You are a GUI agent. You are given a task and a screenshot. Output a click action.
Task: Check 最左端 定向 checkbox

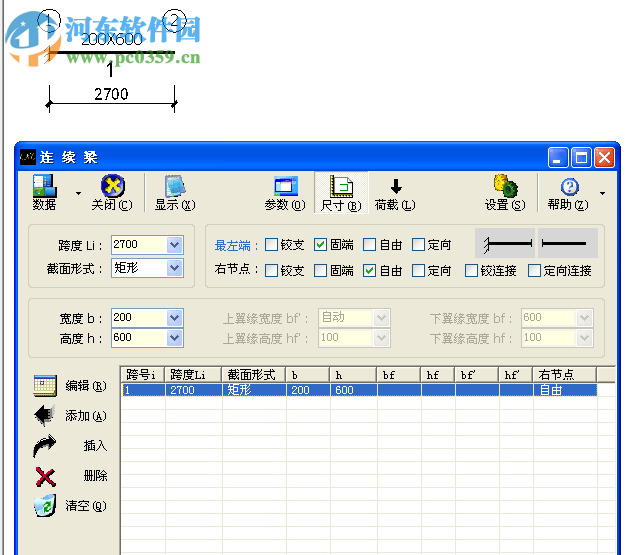pyautogui.click(x=418, y=245)
